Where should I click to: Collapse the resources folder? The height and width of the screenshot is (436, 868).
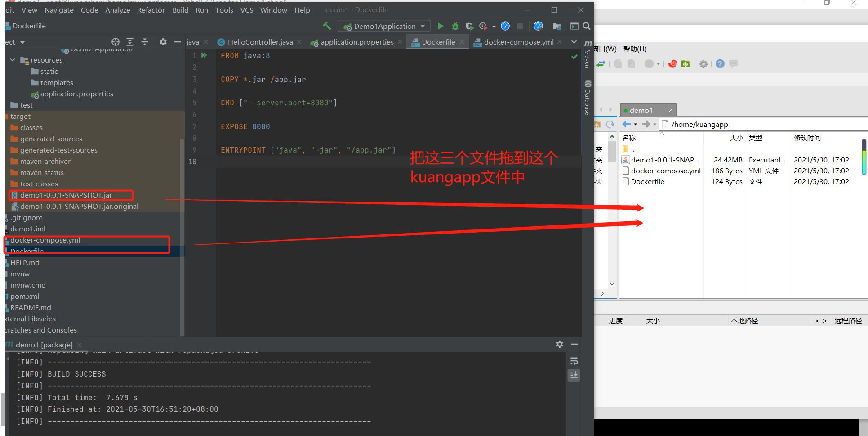(x=13, y=60)
